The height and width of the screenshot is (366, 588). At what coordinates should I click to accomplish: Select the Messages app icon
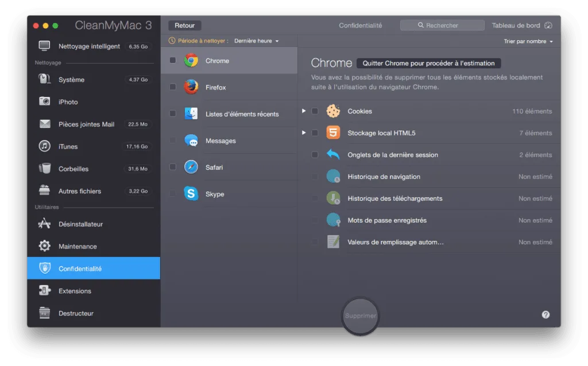[x=191, y=141]
